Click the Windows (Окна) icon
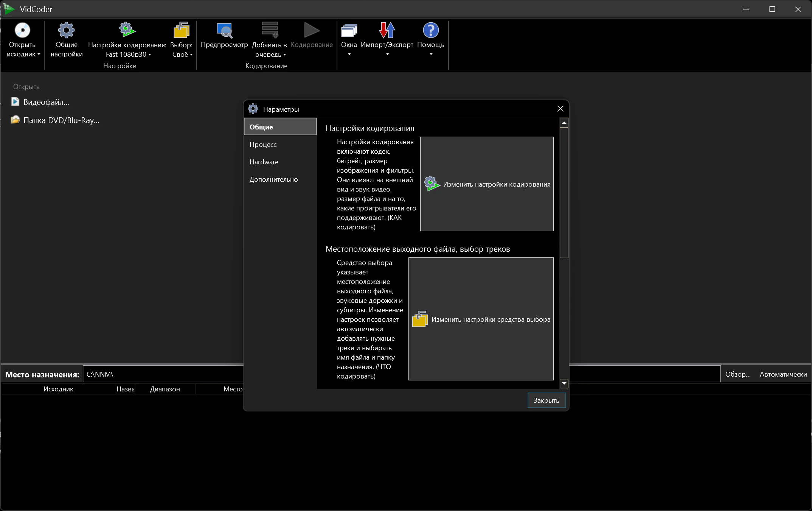The height and width of the screenshot is (511, 812). click(x=349, y=31)
